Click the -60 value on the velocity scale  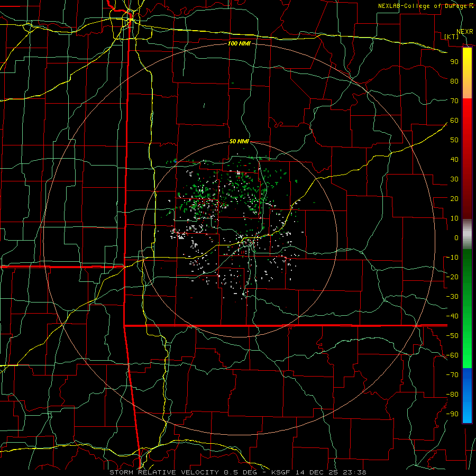pyautogui.click(x=452, y=355)
